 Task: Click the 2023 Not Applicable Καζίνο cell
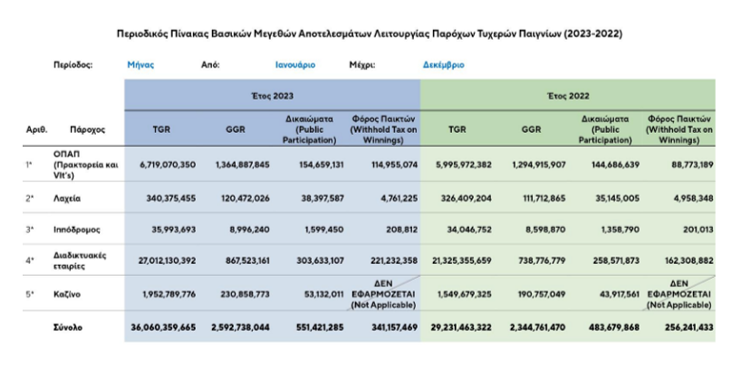tap(383, 294)
